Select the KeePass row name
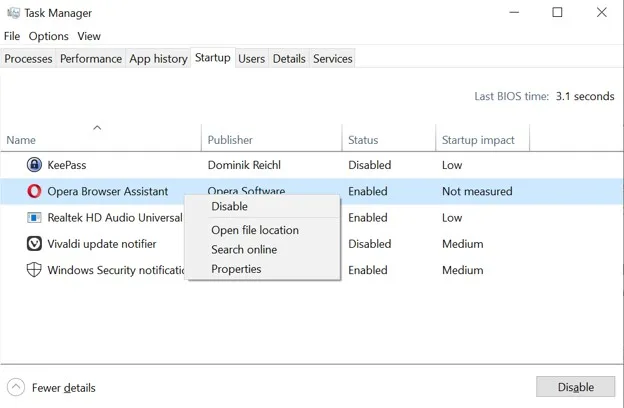Screen dimensions: 624x408 [66, 165]
